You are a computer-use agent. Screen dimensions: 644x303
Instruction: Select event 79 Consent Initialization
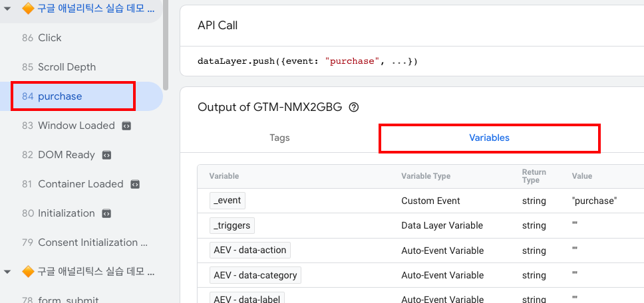click(x=87, y=243)
